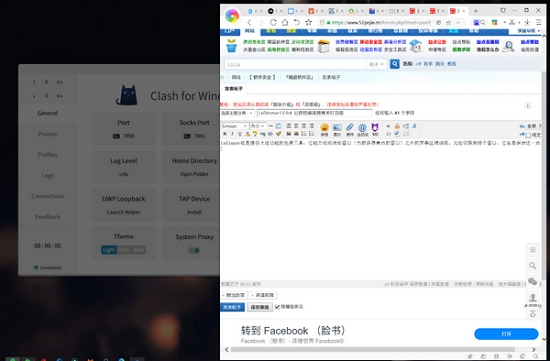The height and width of the screenshot is (361, 550).
Task: Apply italic formatting in post editor
Action: [232, 134]
